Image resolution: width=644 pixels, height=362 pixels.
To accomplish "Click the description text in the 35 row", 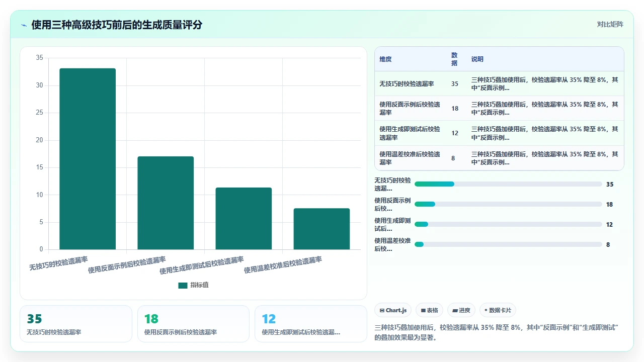I will (545, 84).
